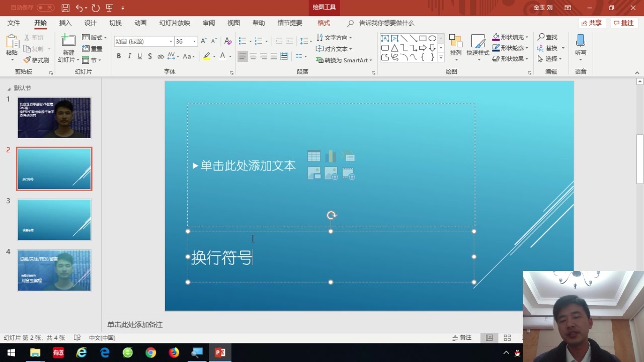
Task: Open Shape Fill (形状填充) dropdown
Action: [x=511, y=37]
